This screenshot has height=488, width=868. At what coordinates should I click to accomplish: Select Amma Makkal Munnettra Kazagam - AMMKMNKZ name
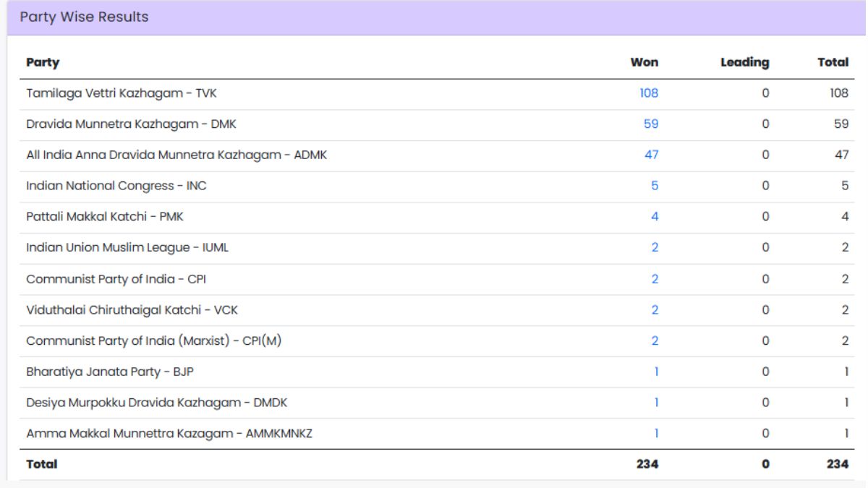(169, 433)
